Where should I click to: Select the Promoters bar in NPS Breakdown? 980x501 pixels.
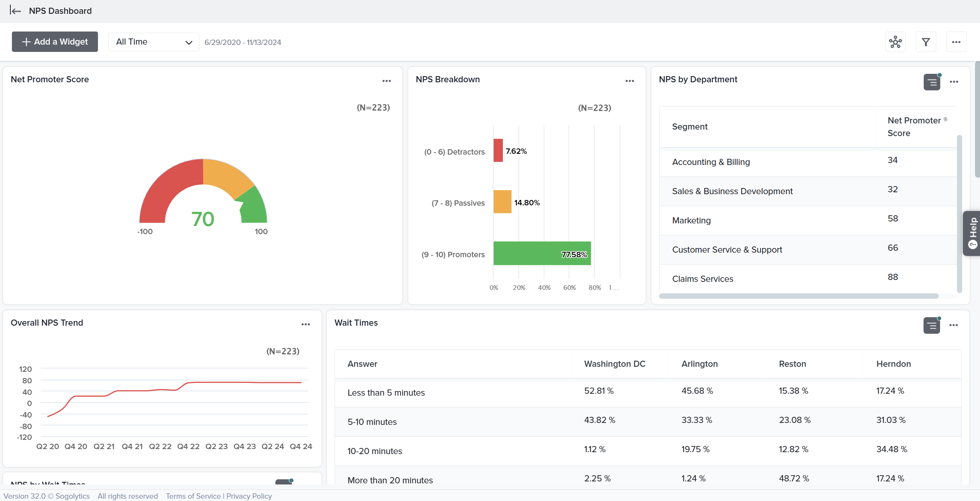[542, 254]
